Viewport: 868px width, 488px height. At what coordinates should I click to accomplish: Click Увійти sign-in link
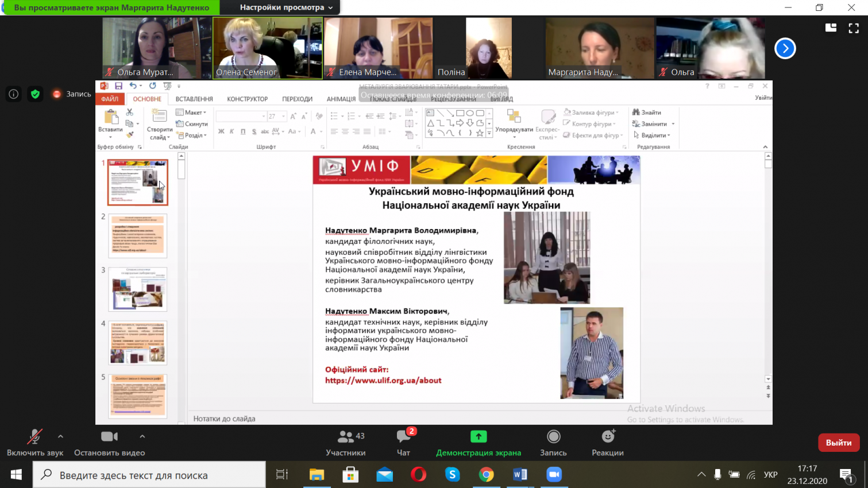pos(763,98)
